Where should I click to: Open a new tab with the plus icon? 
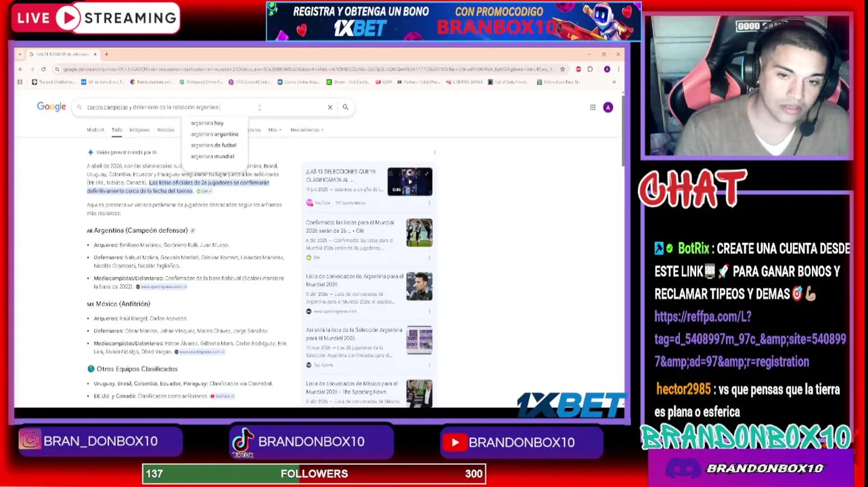pos(106,54)
